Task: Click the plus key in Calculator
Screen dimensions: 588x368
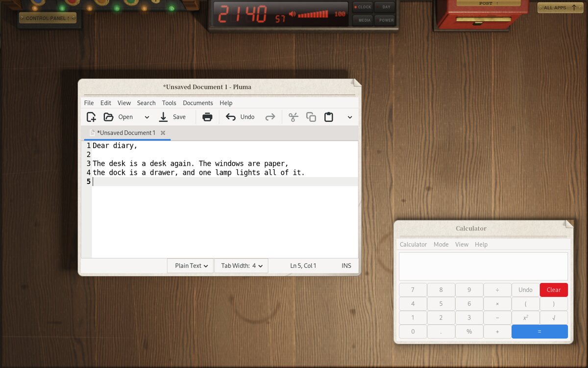Action: coord(497,331)
